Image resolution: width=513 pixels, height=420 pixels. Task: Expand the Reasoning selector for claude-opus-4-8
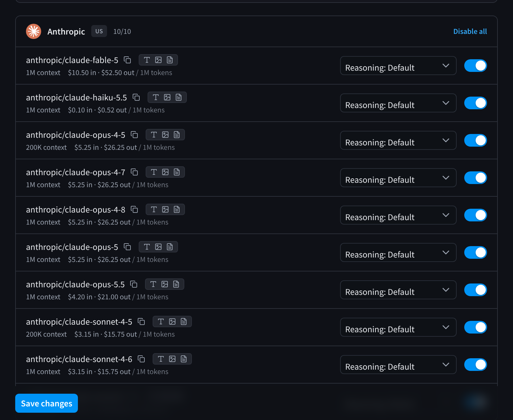[398, 215]
